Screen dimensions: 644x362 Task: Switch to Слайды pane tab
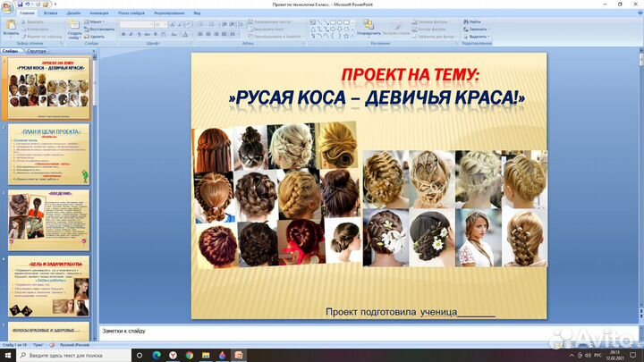point(11,51)
